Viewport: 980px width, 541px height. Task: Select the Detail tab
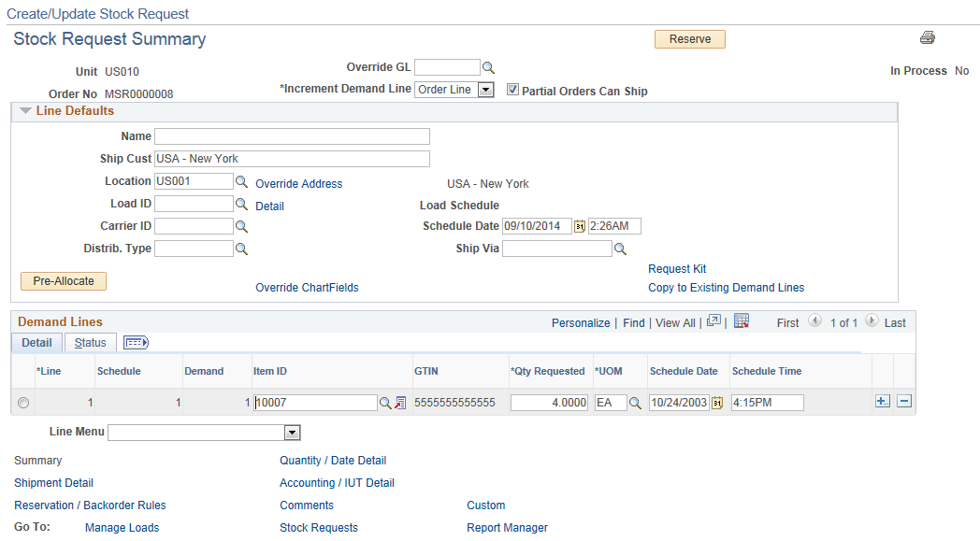click(36, 342)
